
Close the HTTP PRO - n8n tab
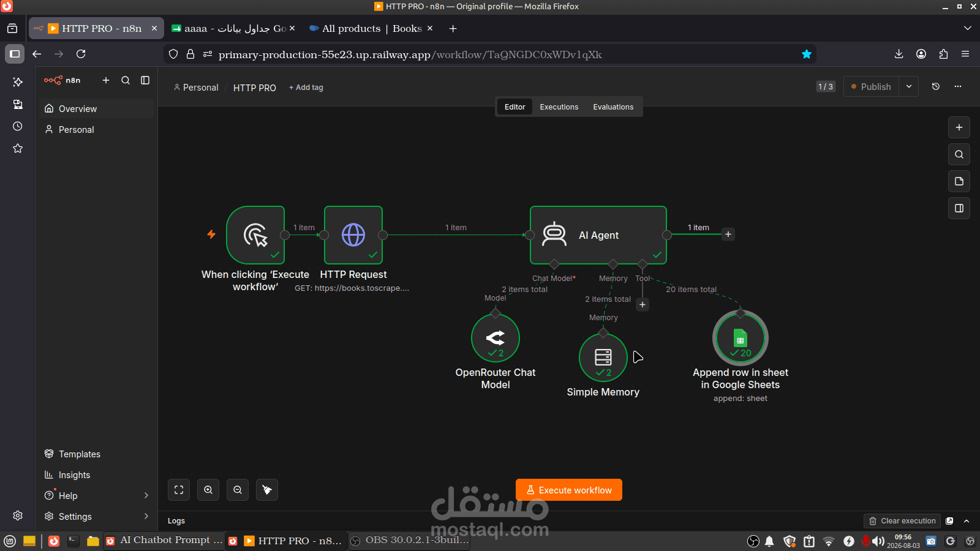(154, 29)
